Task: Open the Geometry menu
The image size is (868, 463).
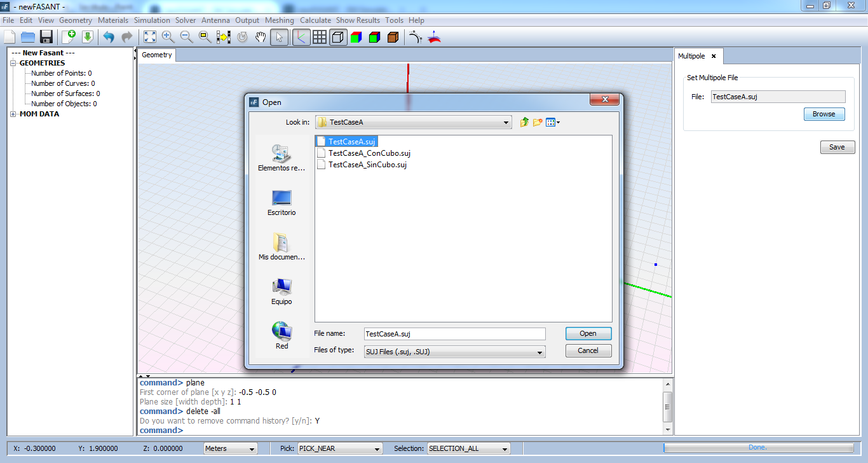Action: coord(76,20)
